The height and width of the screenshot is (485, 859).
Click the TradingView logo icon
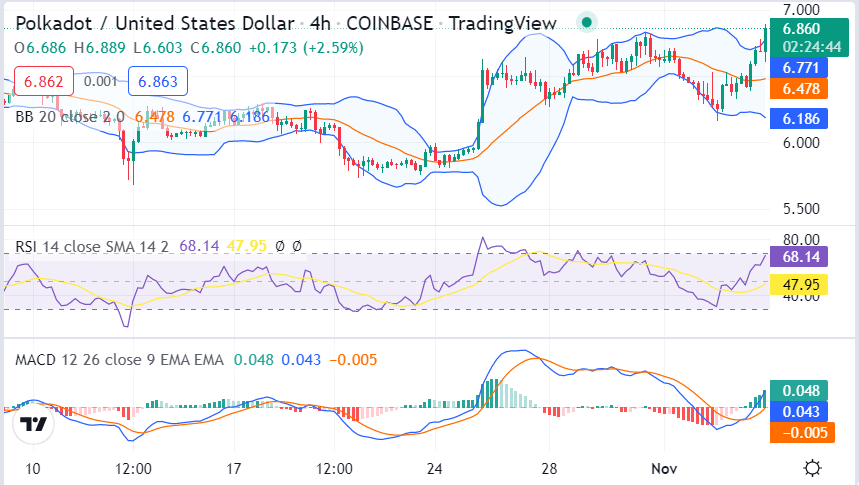coord(33,424)
